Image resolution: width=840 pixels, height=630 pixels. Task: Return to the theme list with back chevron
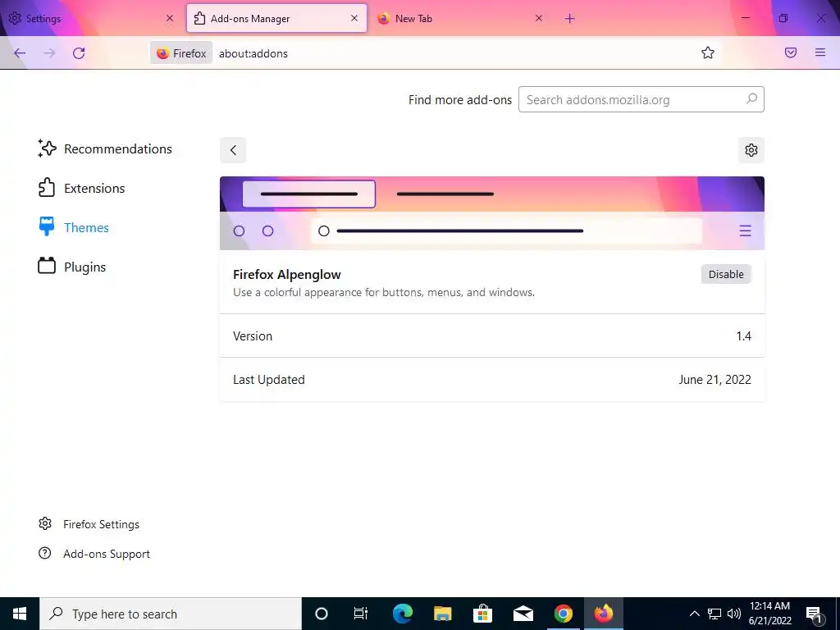pos(233,150)
